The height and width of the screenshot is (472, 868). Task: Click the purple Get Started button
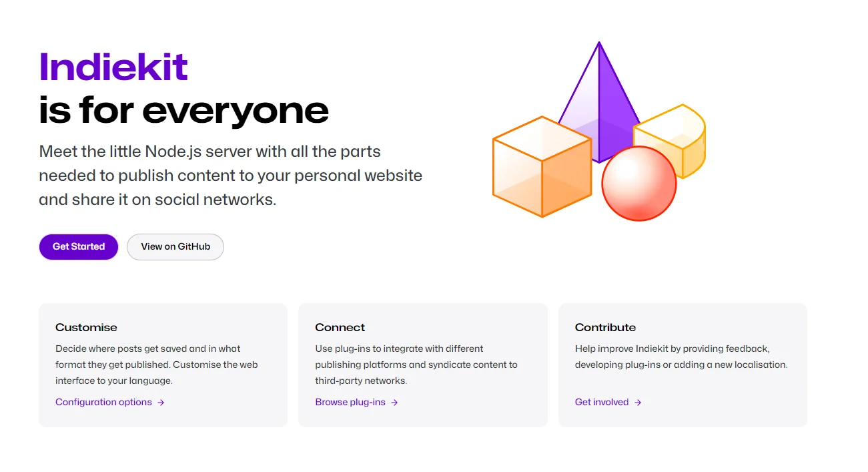pos(79,246)
